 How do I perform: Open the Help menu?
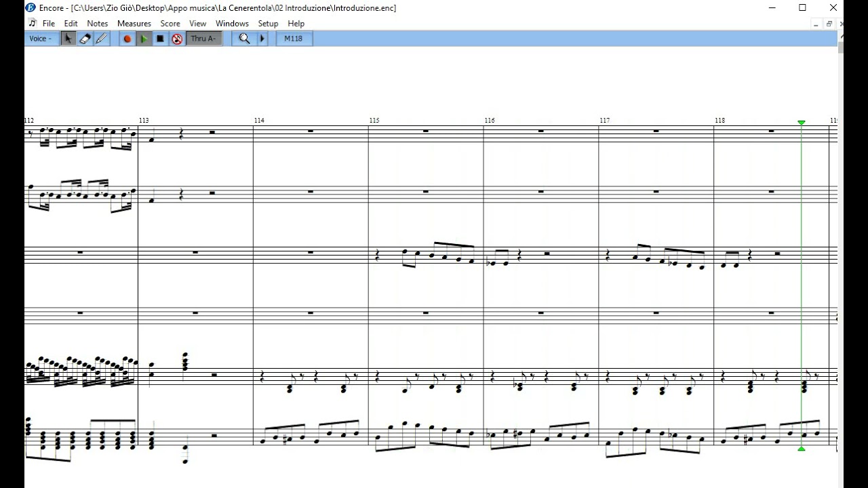296,23
